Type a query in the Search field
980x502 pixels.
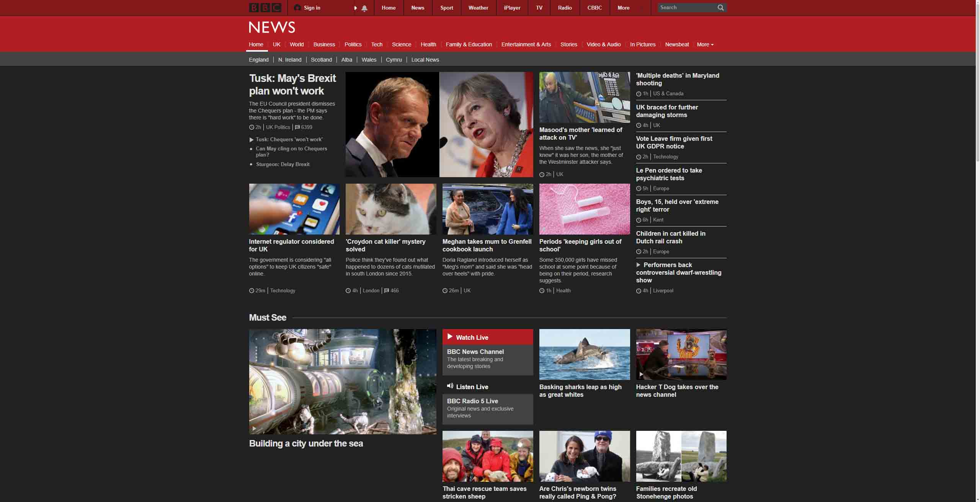[685, 7]
